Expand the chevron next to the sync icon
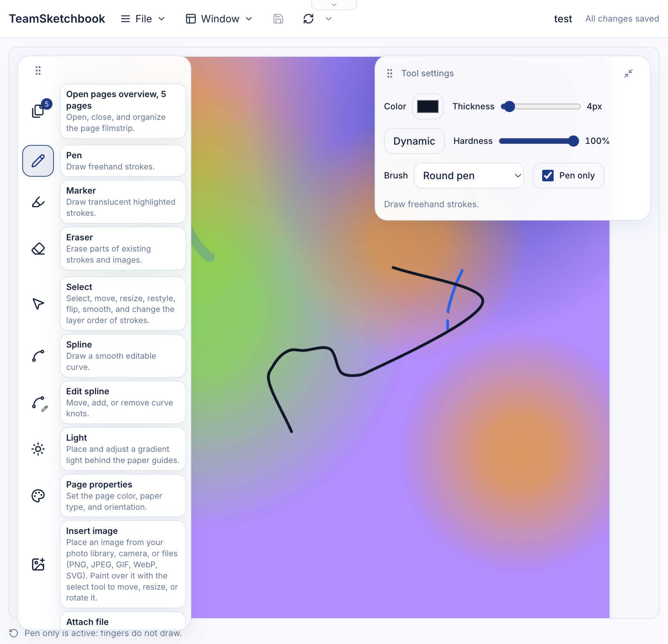The height and width of the screenshot is (644, 668). pyautogui.click(x=329, y=19)
